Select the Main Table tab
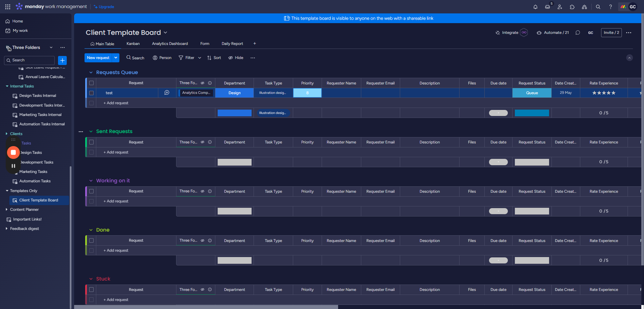This screenshot has height=309, width=644. tap(102, 44)
